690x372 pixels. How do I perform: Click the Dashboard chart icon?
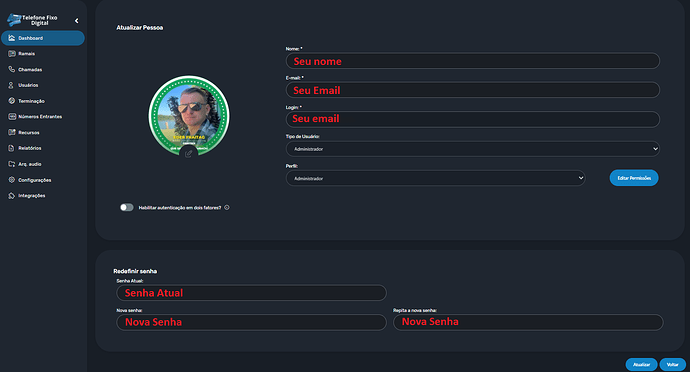click(x=12, y=38)
